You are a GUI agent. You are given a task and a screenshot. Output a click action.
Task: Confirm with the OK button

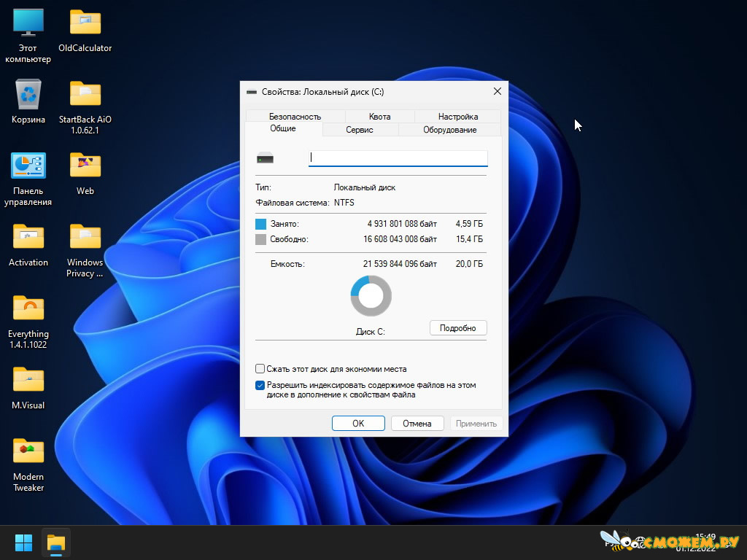(x=358, y=424)
